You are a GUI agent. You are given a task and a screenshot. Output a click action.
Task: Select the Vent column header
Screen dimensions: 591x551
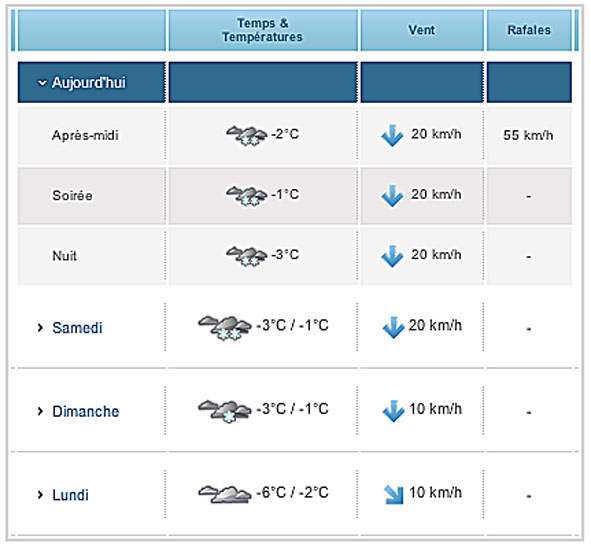coord(422,30)
